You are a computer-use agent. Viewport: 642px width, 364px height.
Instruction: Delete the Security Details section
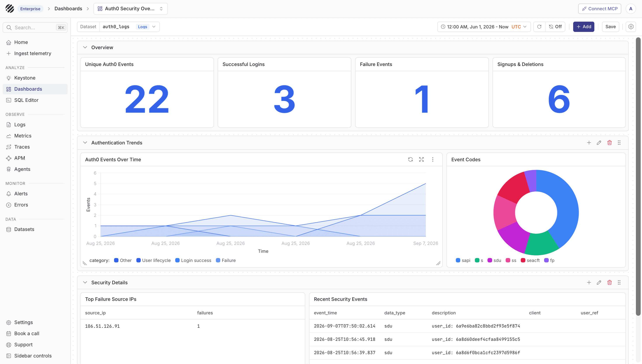tap(609, 283)
